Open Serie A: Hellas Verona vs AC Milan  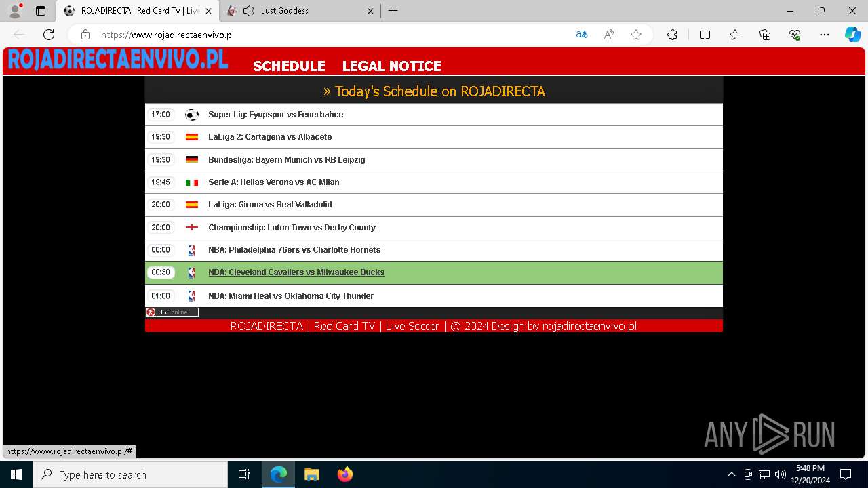[273, 182]
